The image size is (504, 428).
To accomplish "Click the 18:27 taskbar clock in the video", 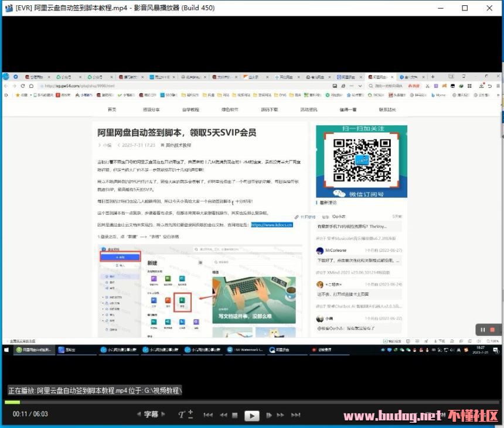I will pos(481,350).
